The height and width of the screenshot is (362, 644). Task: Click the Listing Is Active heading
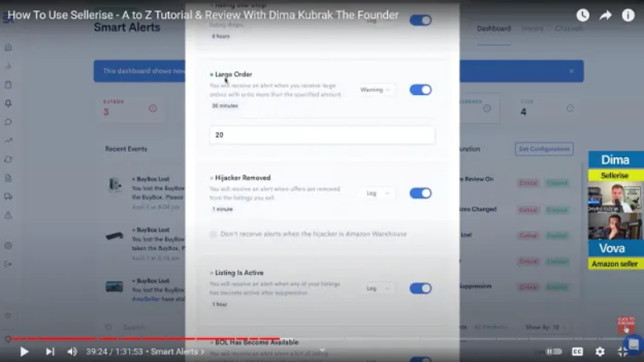pos(239,273)
